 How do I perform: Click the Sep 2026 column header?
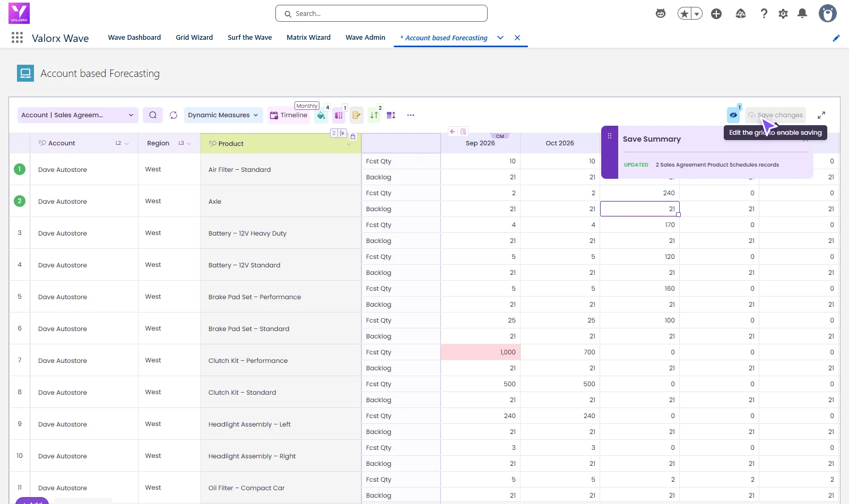point(480,143)
